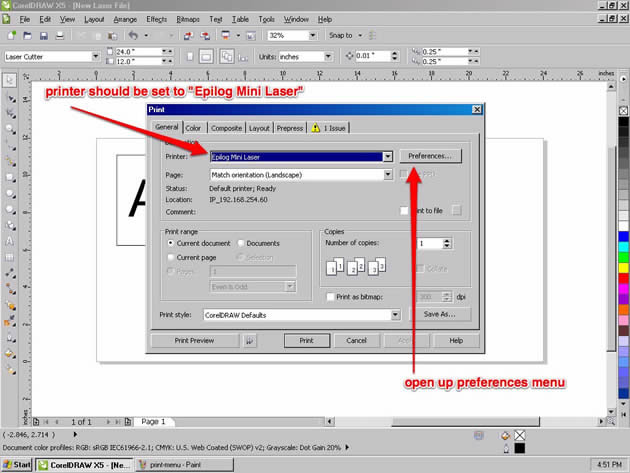
Task: Pick the cyan swatch in color palette
Action: tap(624, 246)
